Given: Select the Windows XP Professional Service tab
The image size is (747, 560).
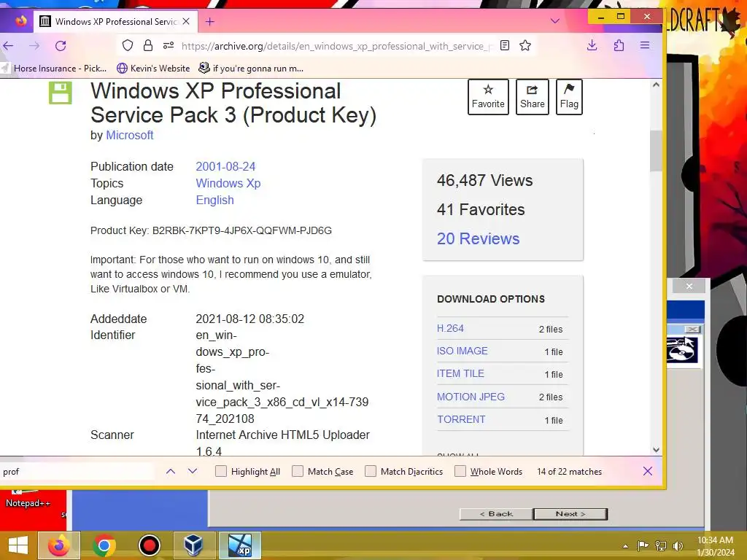Looking at the screenshot, I should tap(116, 21).
